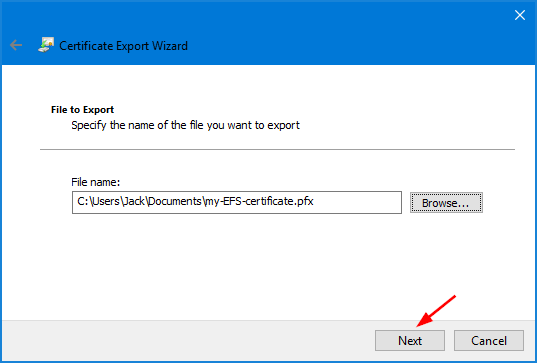Place cursor on "Users" in the file path

coord(106,201)
